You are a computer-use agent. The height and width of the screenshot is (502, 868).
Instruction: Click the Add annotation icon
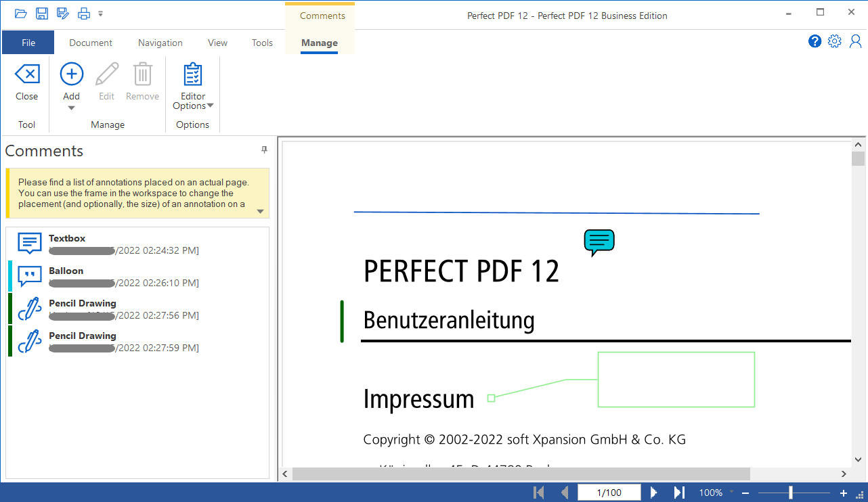[x=71, y=74]
